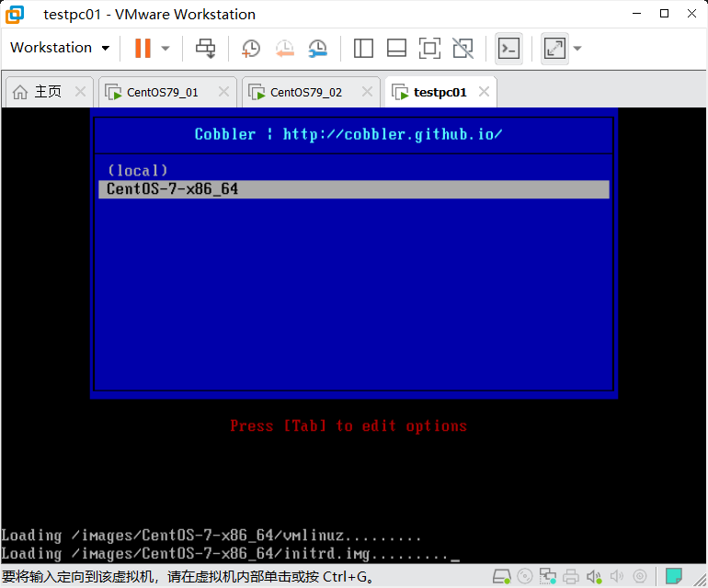Click the active sound card status icon
708x588 pixels.
(594, 576)
